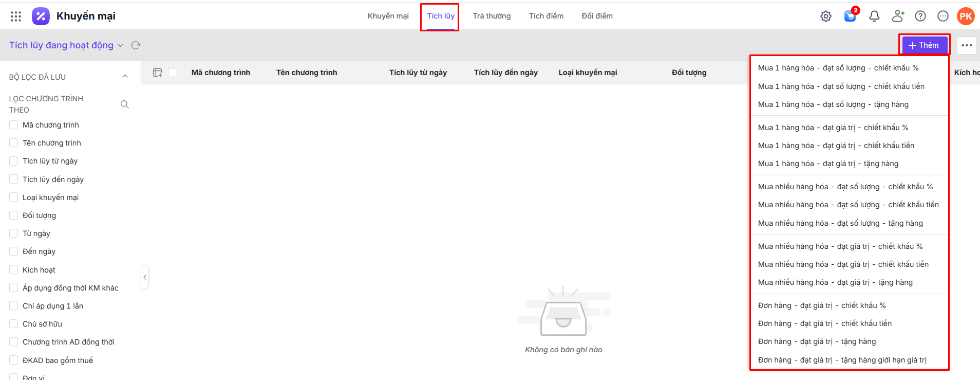Collapse the left filter sidebar

pyautogui.click(x=145, y=277)
